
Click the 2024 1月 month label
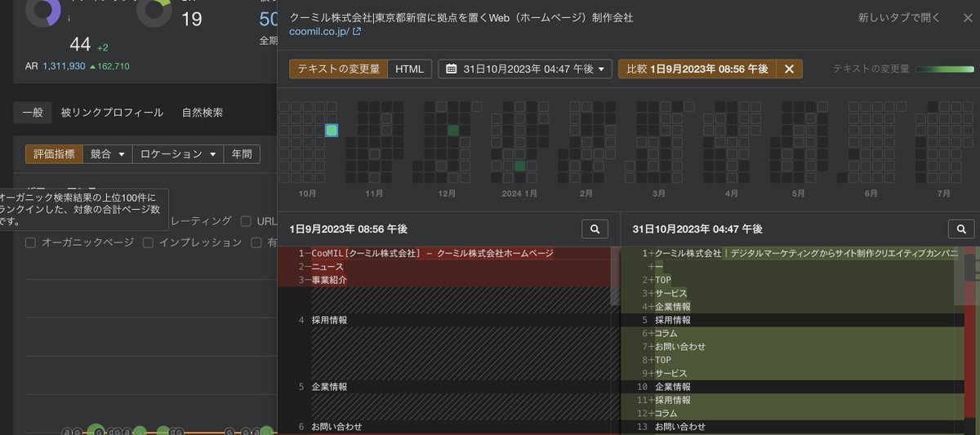click(x=519, y=194)
